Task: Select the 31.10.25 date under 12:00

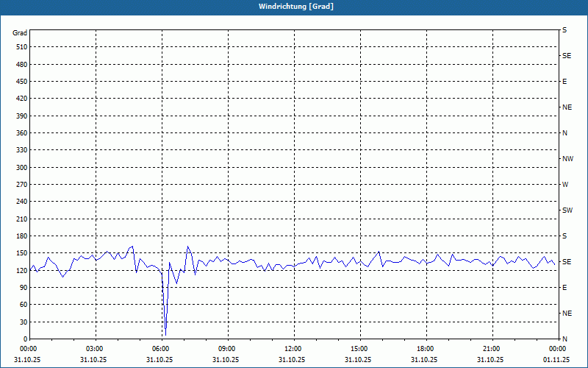Action: [x=292, y=360]
